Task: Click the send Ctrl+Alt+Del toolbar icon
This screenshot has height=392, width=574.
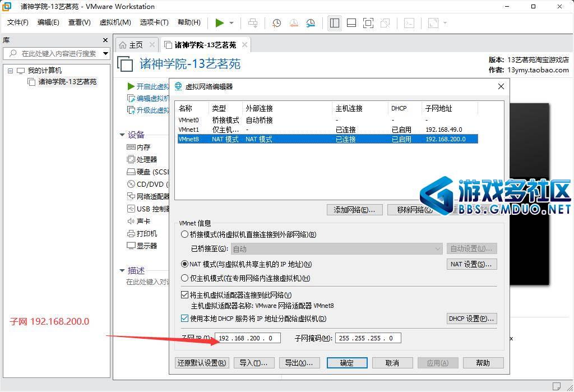Action: tap(253, 23)
